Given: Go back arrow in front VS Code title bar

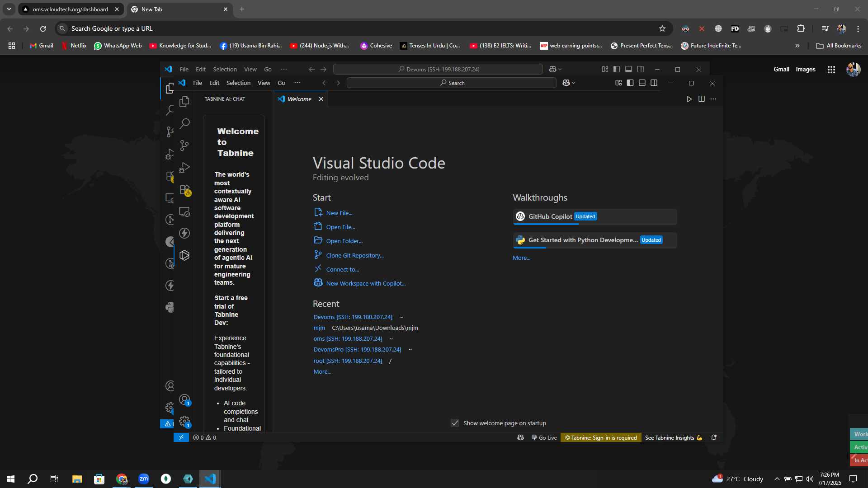Looking at the screenshot, I should click(x=325, y=83).
